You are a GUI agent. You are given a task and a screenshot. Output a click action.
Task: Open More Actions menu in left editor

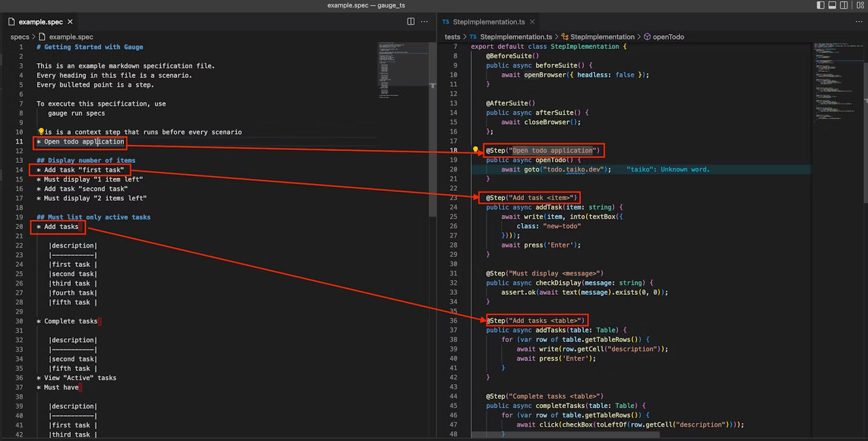[424, 22]
